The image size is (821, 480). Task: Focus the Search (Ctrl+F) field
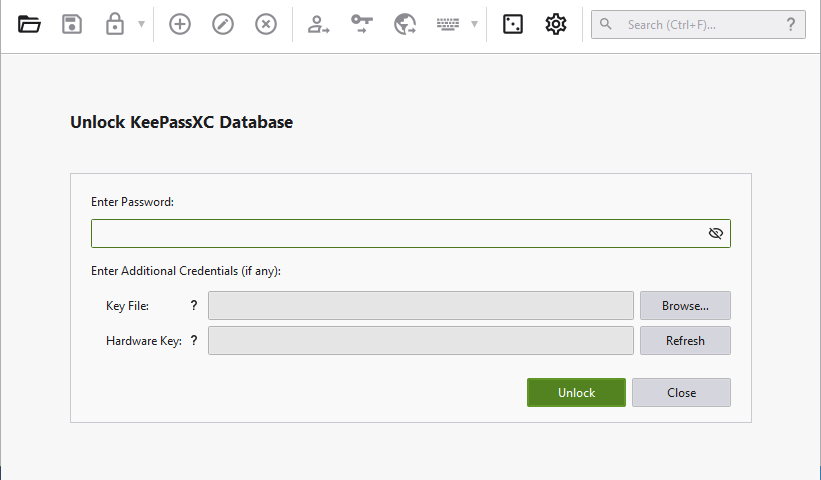(698, 25)
